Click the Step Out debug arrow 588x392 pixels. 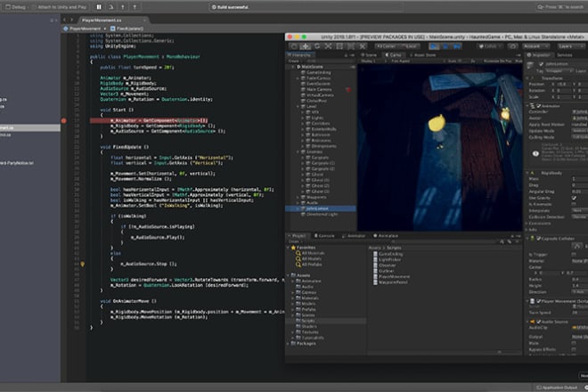coord(135,7)
